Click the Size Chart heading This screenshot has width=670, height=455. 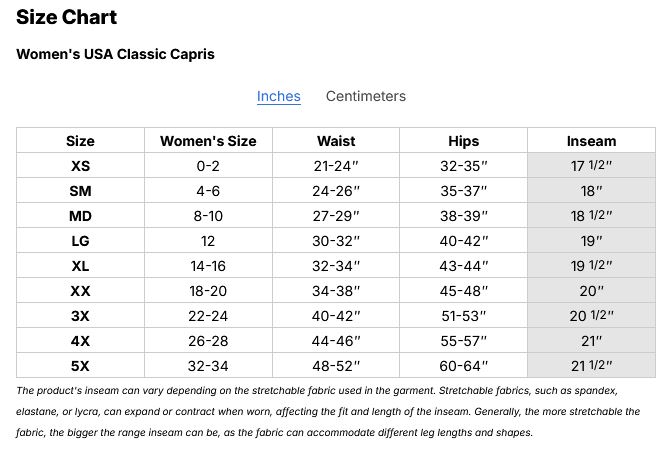pos(66,17)
